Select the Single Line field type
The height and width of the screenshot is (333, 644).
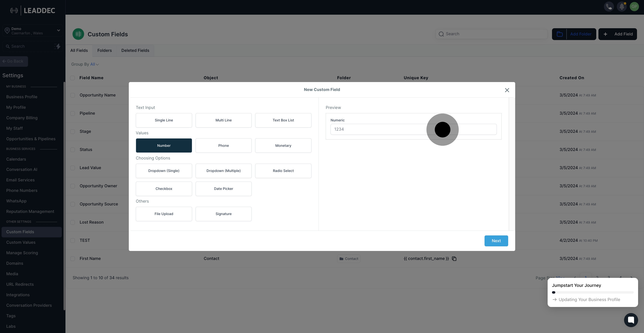[x=164, y=120]
